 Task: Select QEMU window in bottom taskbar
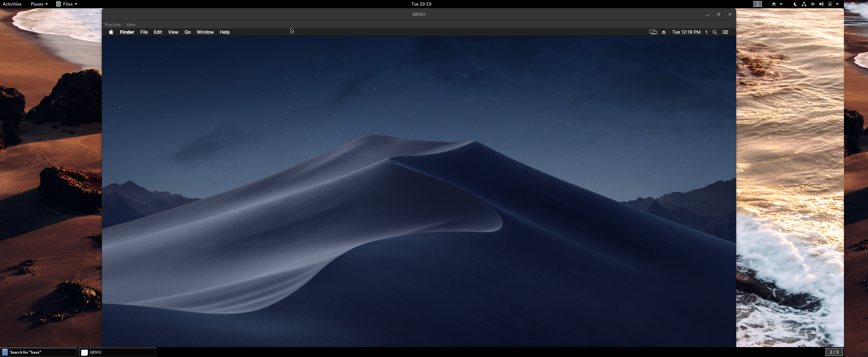(118, 352)
